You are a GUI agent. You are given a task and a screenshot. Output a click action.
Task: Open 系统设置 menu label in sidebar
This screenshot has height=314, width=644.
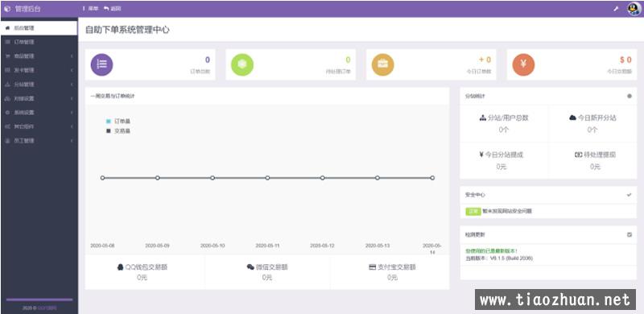(24, 113)
